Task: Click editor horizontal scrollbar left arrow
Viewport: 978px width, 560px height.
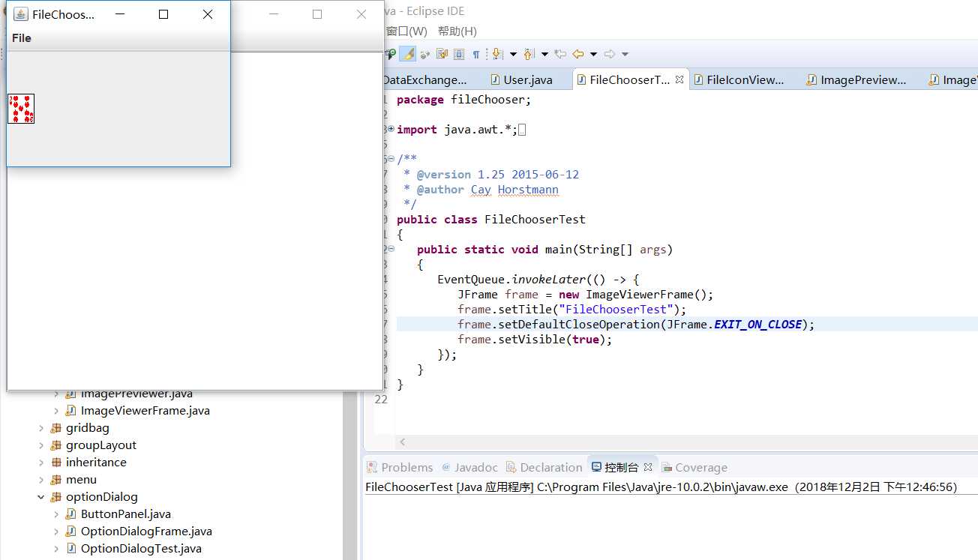Action: [403, 442]
